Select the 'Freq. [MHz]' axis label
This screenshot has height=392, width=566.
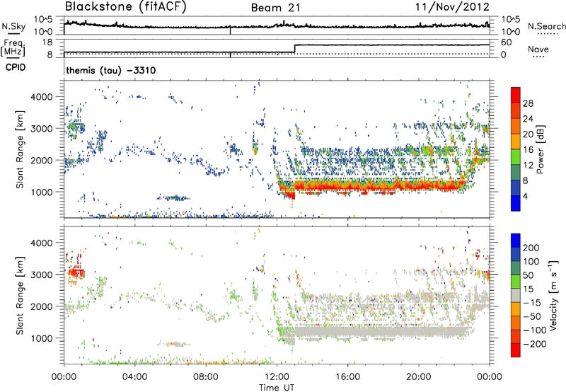coord(13,48)
